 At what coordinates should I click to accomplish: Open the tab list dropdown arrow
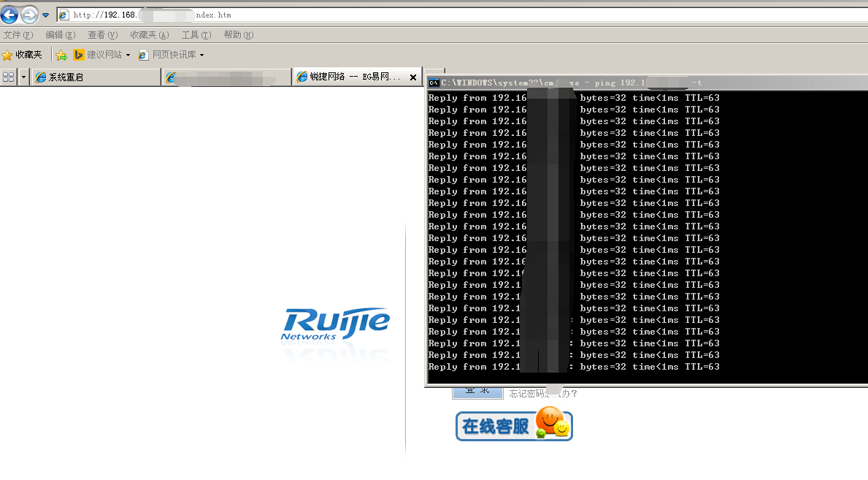[x=23, y=77]
